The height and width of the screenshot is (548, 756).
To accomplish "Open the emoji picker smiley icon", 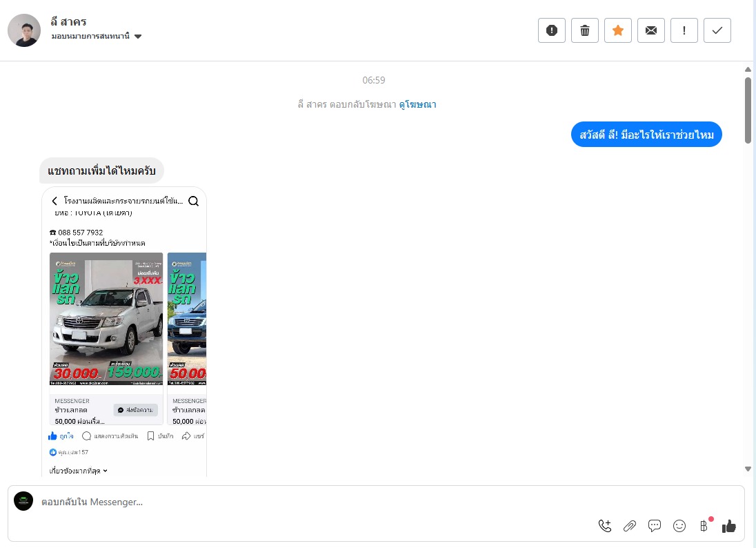I will 679,526.
